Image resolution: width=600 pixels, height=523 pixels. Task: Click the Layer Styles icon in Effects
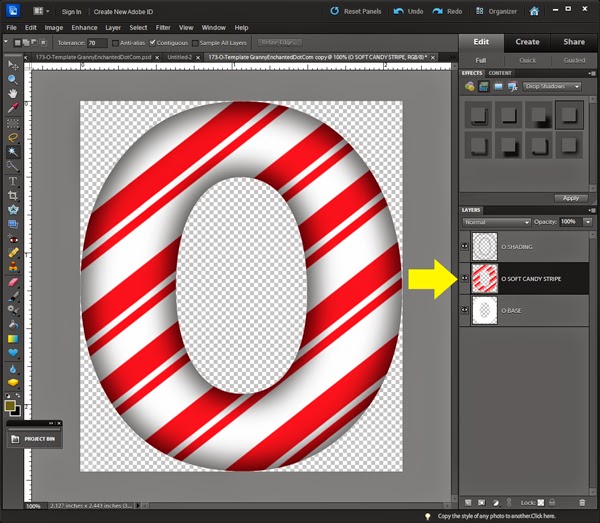[x=484, y=87]
